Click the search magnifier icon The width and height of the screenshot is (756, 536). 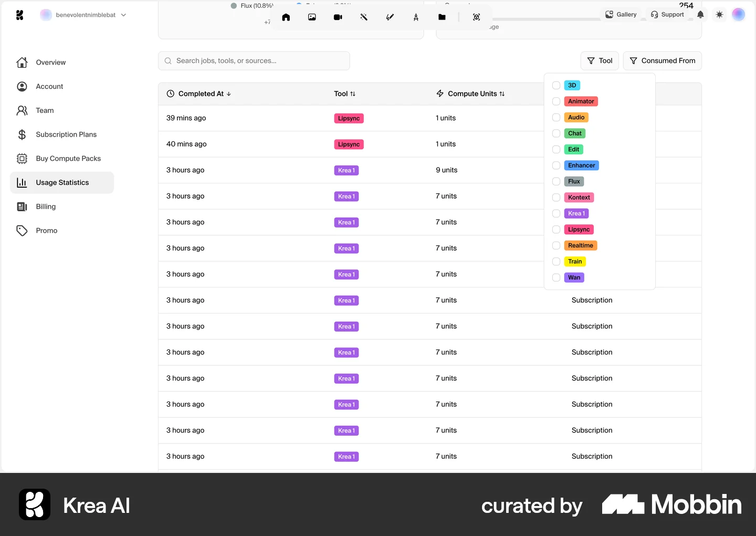[x=168, y=61]
